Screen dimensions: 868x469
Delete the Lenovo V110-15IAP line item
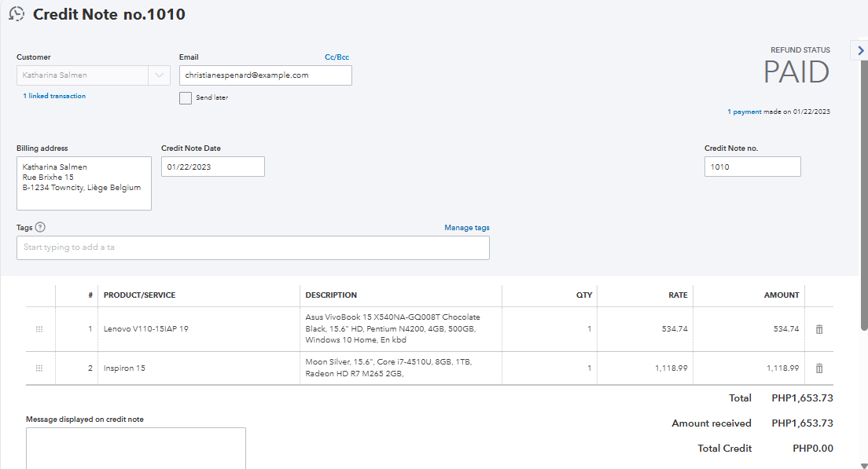818,329
